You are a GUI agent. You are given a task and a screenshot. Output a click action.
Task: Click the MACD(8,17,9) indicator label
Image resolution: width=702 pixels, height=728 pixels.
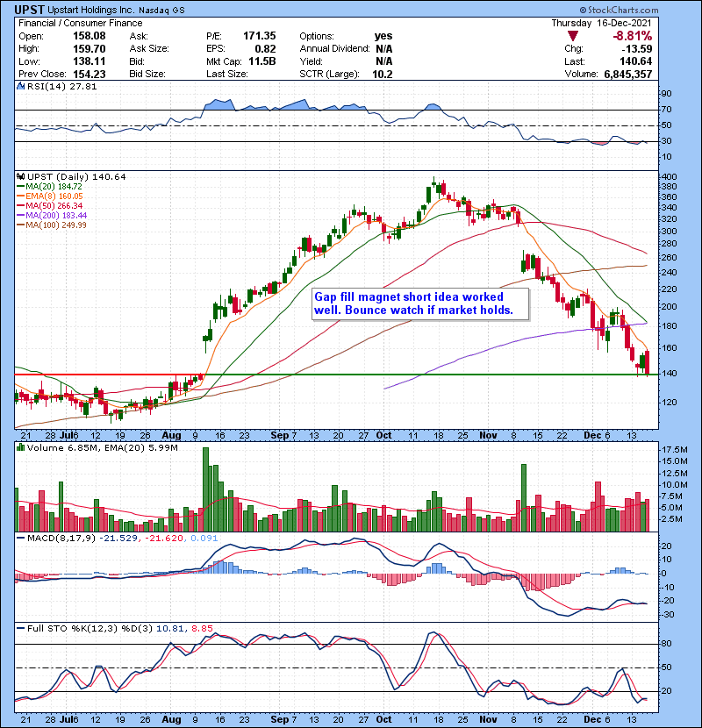(61, 539)
